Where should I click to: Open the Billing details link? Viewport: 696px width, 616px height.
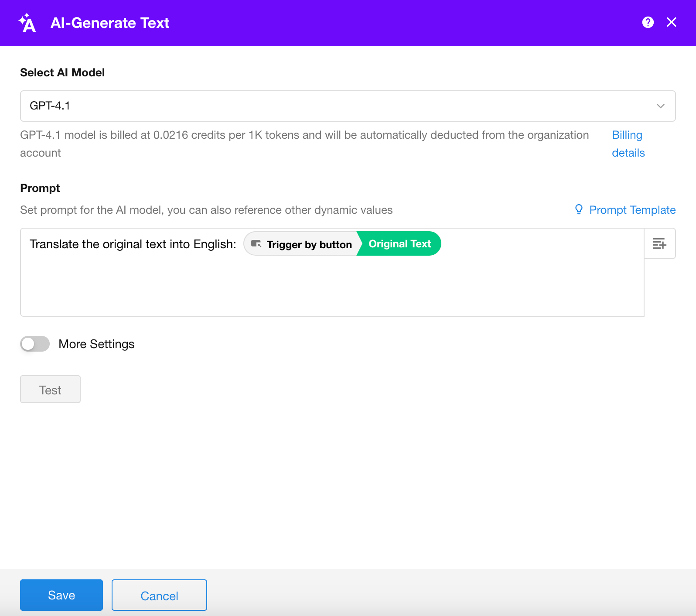point(628,144)
